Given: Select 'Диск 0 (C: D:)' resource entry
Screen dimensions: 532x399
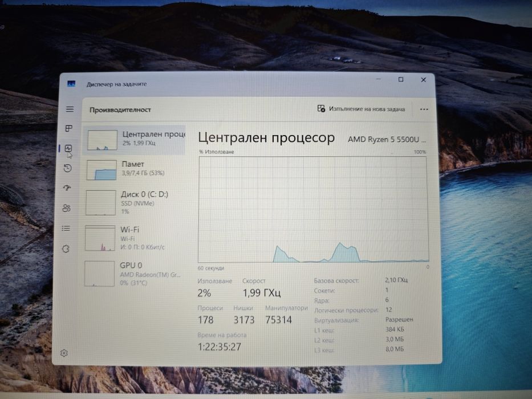Looking at the screenshot, I should coord(133,202).
